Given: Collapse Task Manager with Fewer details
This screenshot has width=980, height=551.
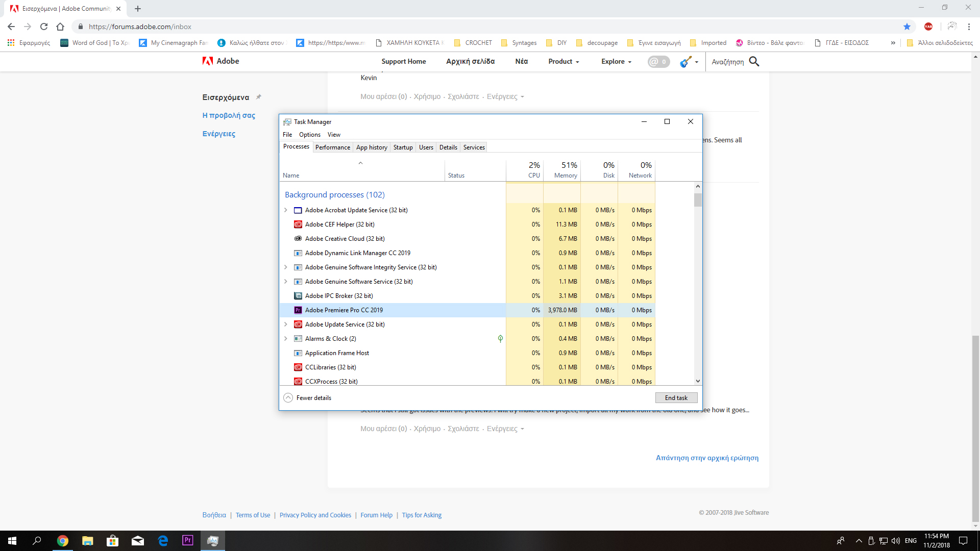Looking at the screenshot, I should [307, 398].
